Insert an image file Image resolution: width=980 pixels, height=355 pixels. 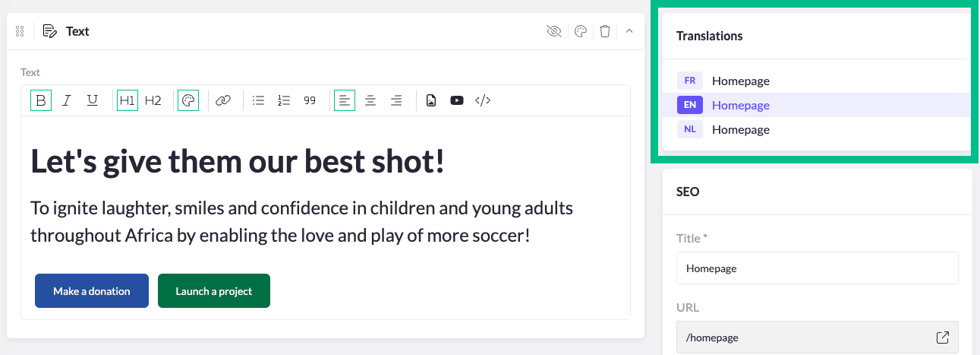[x=431, y=100]
